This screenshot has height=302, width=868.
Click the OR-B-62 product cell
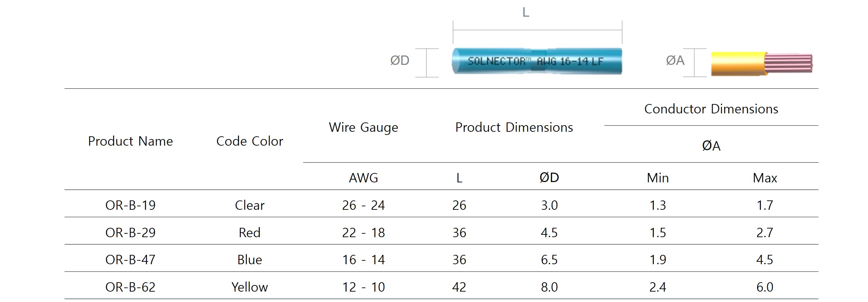130,287
